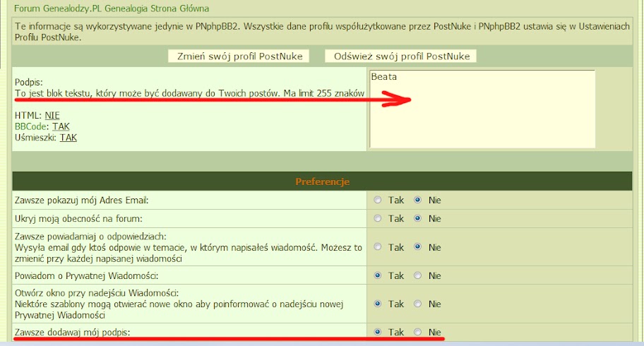This screenshot has width=644, height=346.
Task: Click the Ukryj moją obecność na forum label
Action: pos(78,219)
